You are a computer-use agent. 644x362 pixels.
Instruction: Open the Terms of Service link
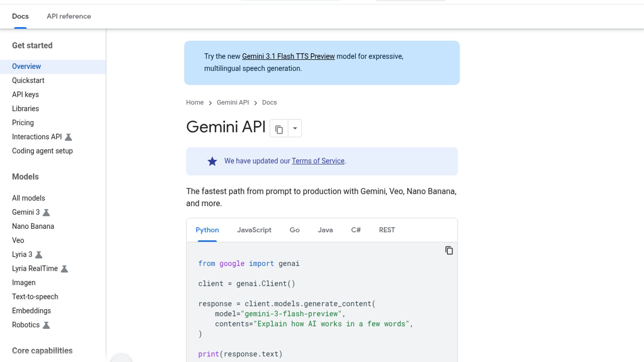pos(318,161)
